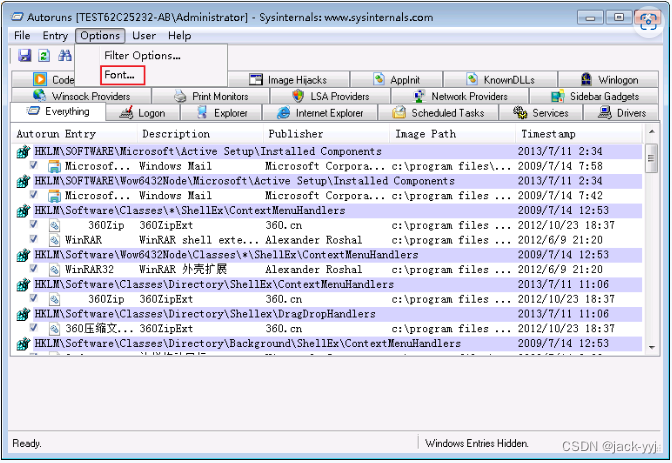The height and width of the screenshot is (463, 672).
Task: Click Windows Mail icon in 7:42 row
Action: point(54,196)
